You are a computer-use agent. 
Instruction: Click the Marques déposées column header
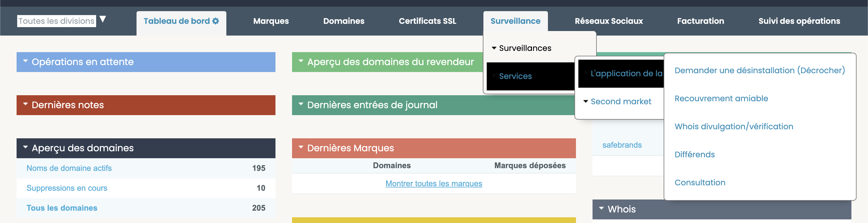tap(530, 165)
